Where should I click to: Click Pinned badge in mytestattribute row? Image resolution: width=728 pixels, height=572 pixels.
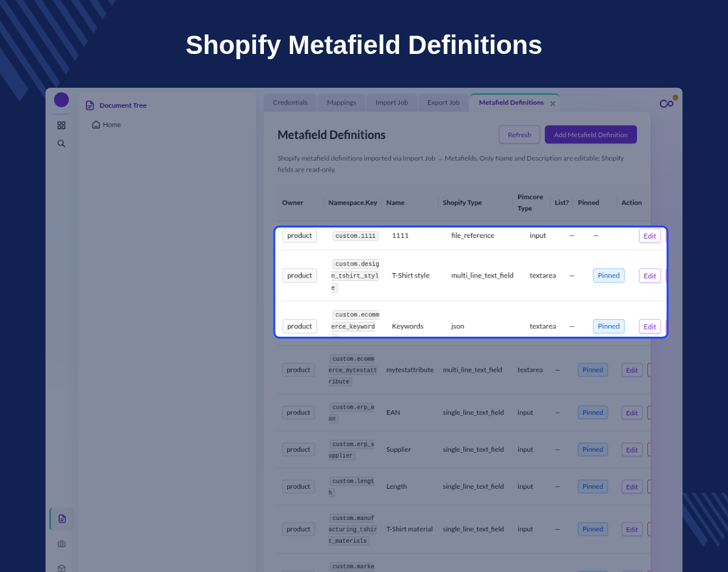(593, 370)
